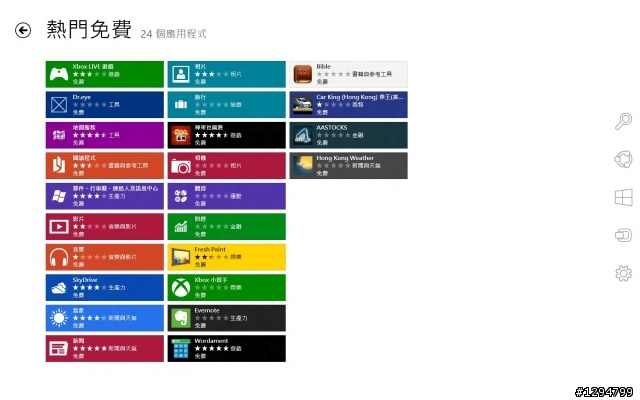
Task: Open the teal Photos app tile
Action: pos(227,74)
